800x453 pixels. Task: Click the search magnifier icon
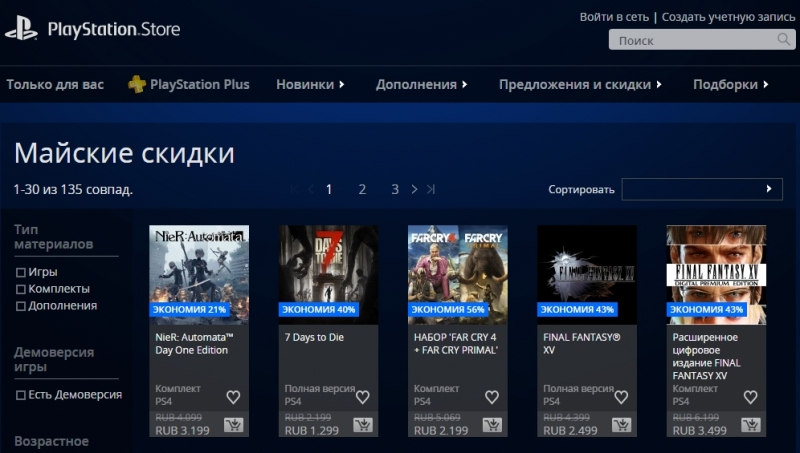pos(783,39)
